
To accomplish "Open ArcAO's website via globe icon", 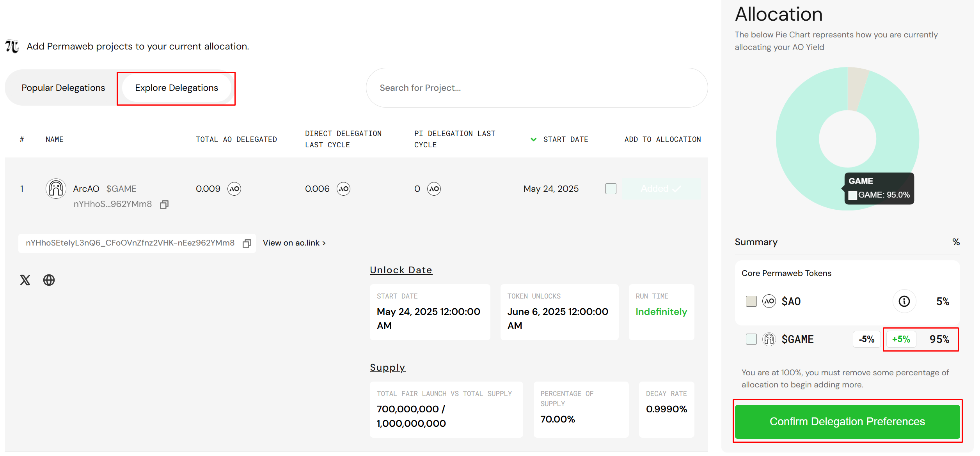I will 48,279.
